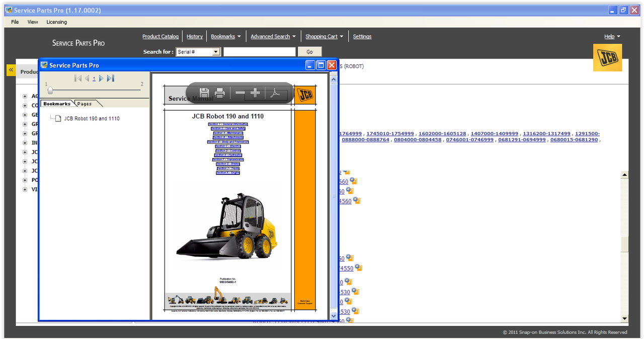Expand the IN tree node

[25, 143]
